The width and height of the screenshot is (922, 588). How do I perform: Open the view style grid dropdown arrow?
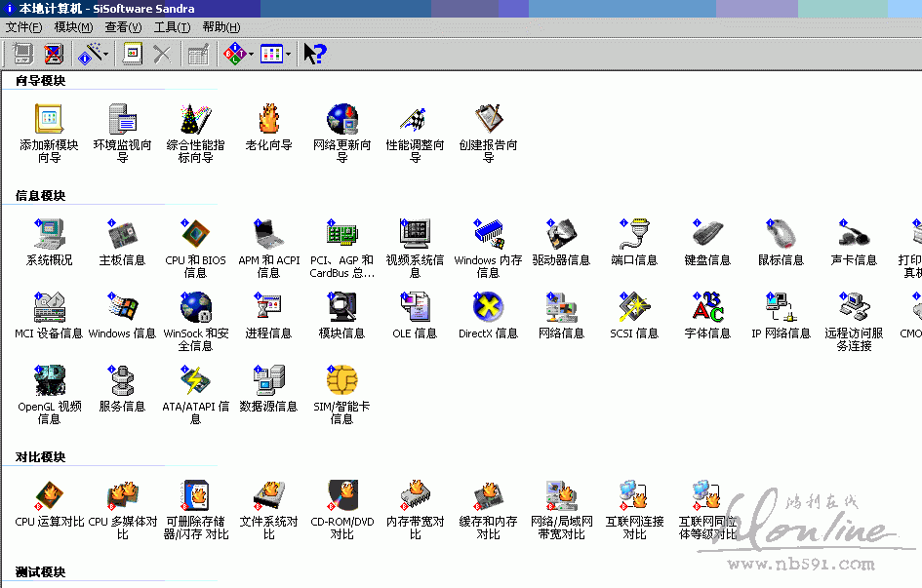(288, 55)
